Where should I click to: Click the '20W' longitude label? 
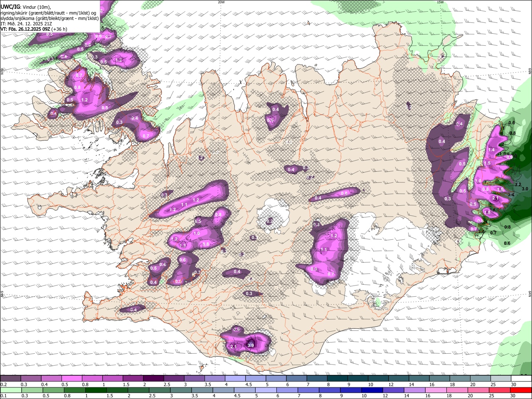(221, 2)
